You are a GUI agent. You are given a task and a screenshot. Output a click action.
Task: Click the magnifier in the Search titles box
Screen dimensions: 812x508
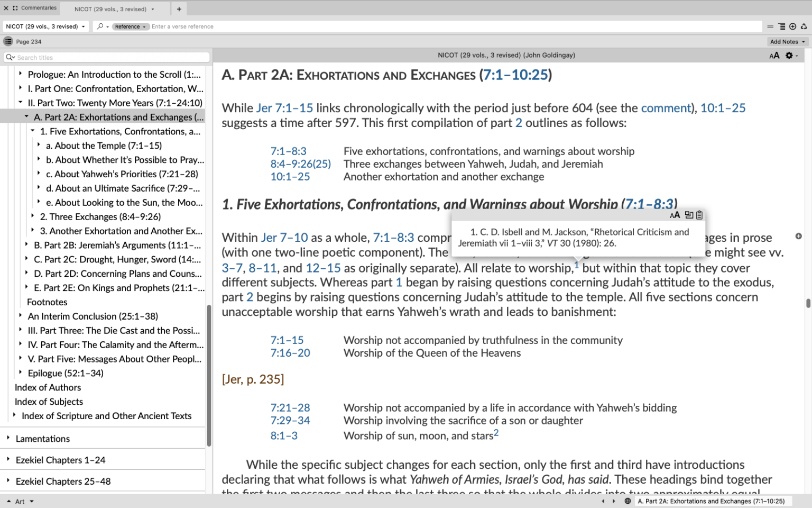10,57
